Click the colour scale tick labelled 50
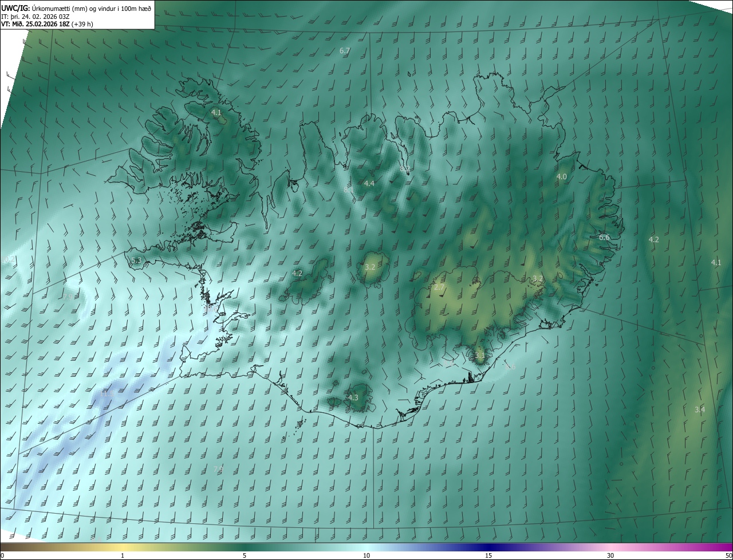 pyautogui.click(x=728, y=555)
